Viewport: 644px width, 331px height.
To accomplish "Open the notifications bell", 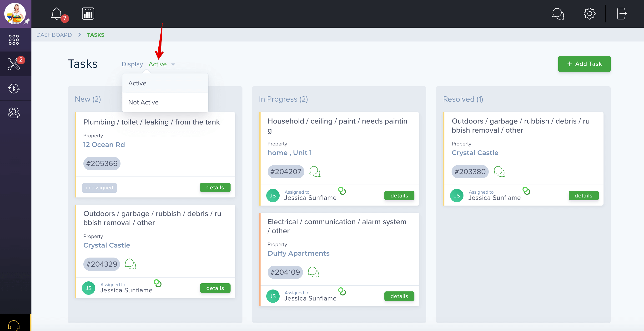I will [x=57, y=14].
